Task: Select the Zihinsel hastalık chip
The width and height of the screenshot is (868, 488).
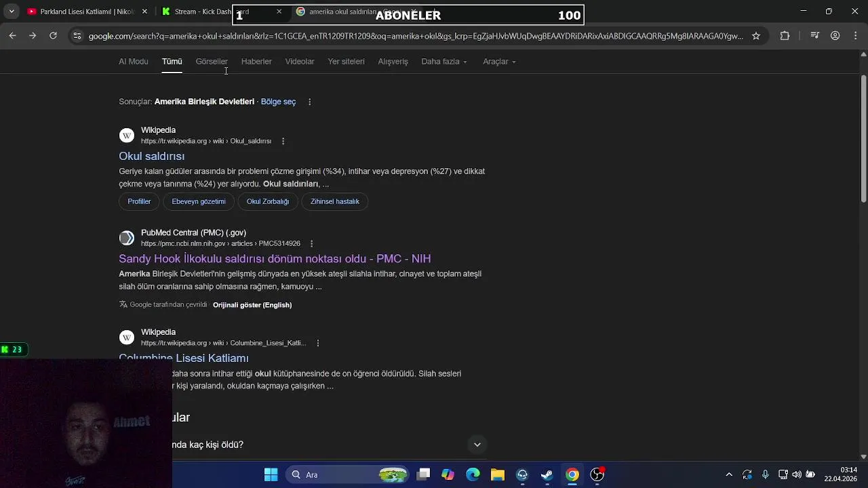Action: 335,201
